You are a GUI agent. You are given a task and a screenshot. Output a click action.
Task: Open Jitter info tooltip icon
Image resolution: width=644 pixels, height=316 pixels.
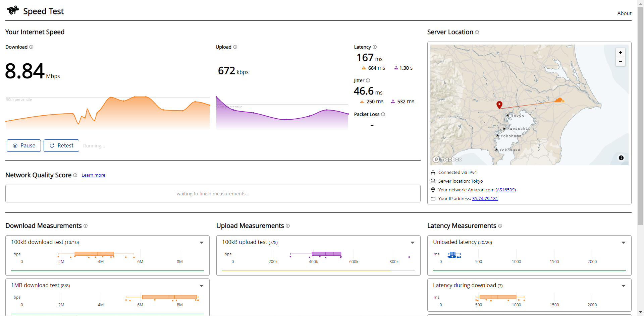pos(368,80)
